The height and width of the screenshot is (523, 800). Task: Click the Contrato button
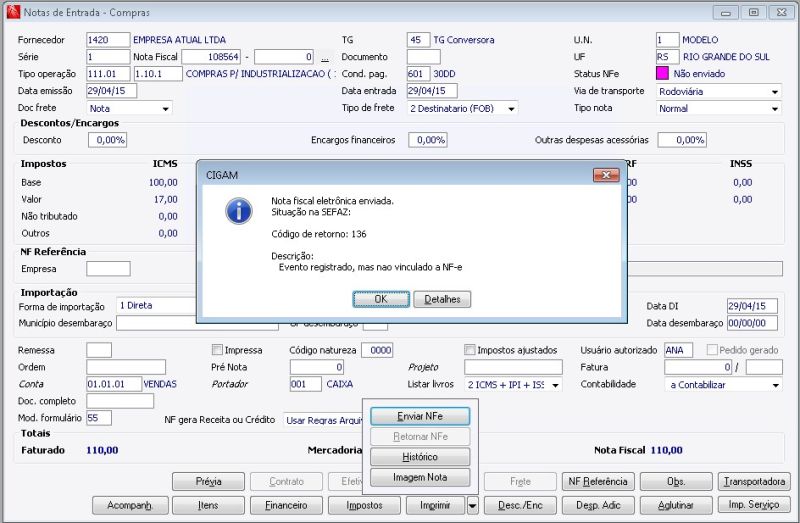(286, 482)
